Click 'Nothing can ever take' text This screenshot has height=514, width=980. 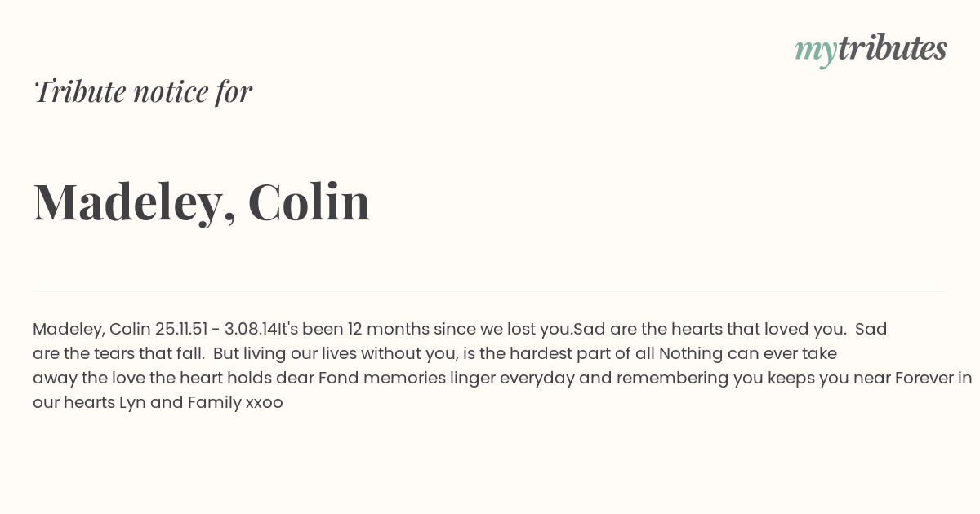point(748,354)
